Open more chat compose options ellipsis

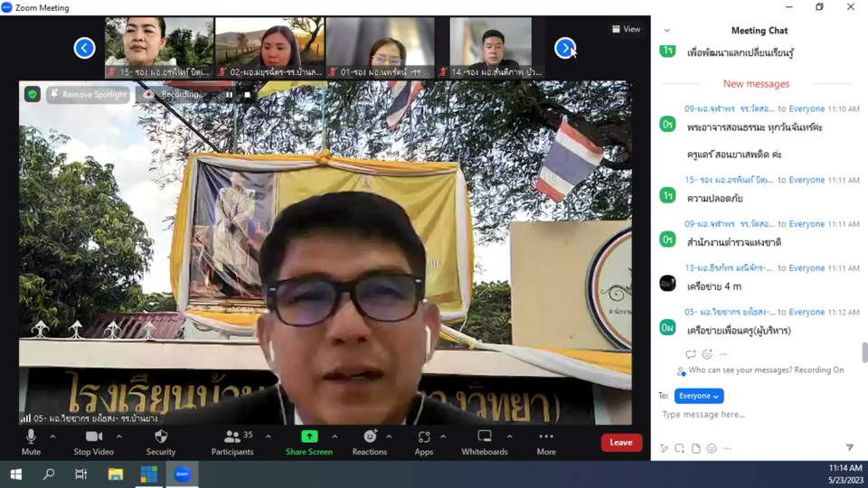point(727,448)
